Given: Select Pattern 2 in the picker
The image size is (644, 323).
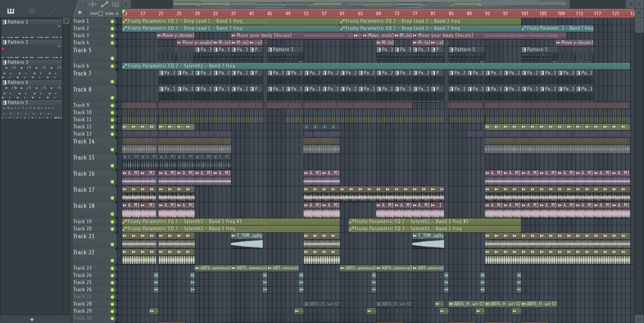Looking at the screenshot, I should click(x=32, y=42).
